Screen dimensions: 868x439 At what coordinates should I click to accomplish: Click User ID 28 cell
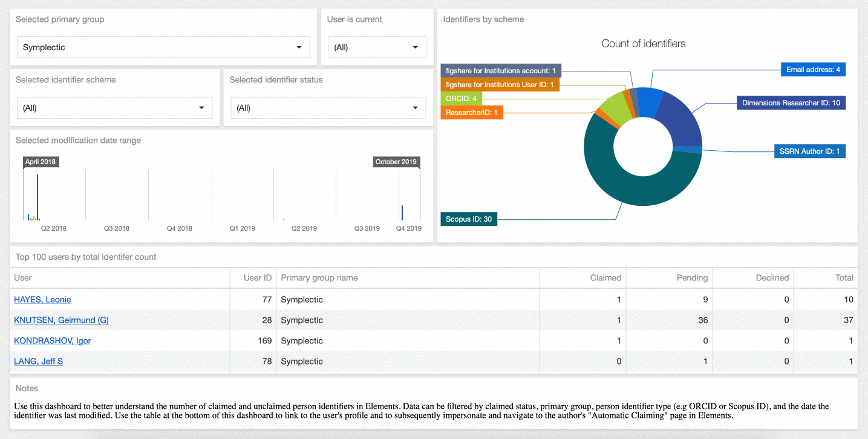(x=267, y=320)
